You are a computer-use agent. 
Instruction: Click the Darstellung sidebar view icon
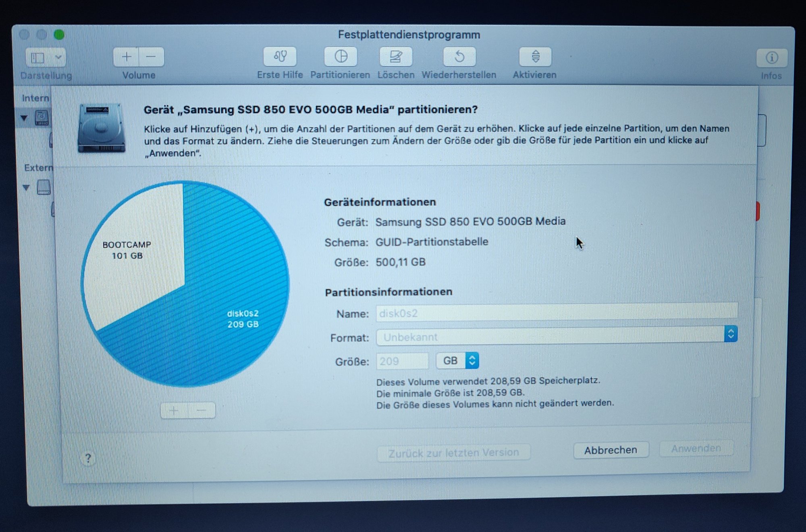click(x=38, y=58)
